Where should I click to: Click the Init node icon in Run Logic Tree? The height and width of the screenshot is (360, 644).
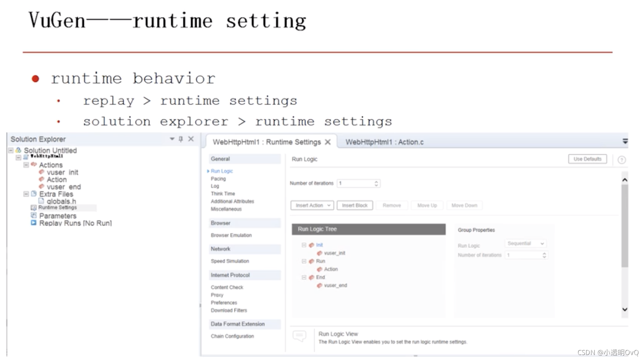click(x=312, y=245)
